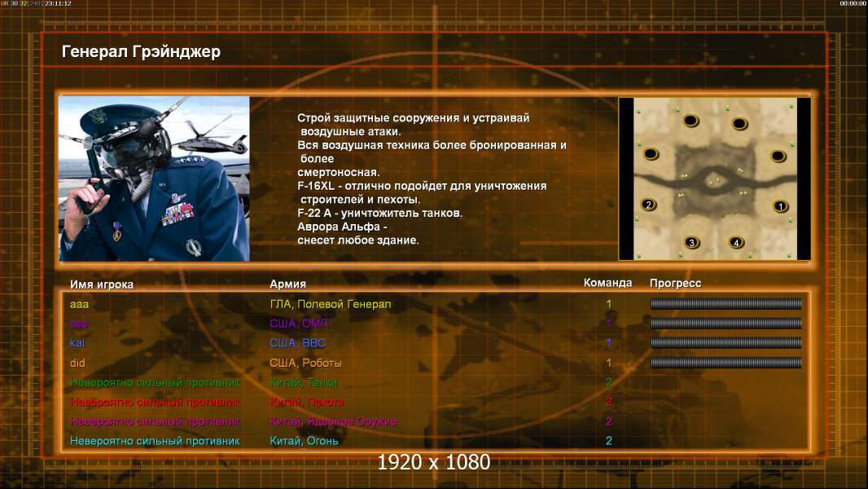Click the 'Генерал Грэйнджер' title text
Screen dimensions: 868x489
point(141,52)
